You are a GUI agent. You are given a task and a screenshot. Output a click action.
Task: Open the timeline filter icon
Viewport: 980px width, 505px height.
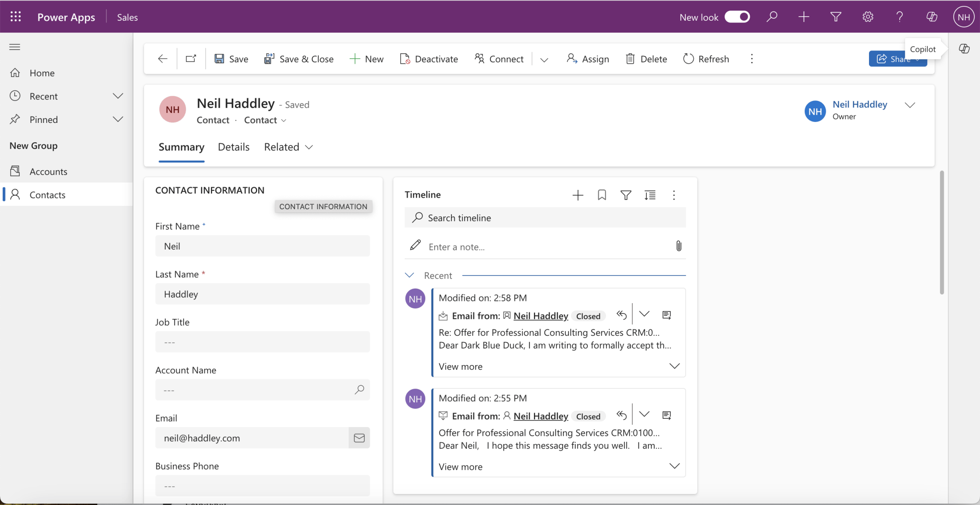click(625, 195)
